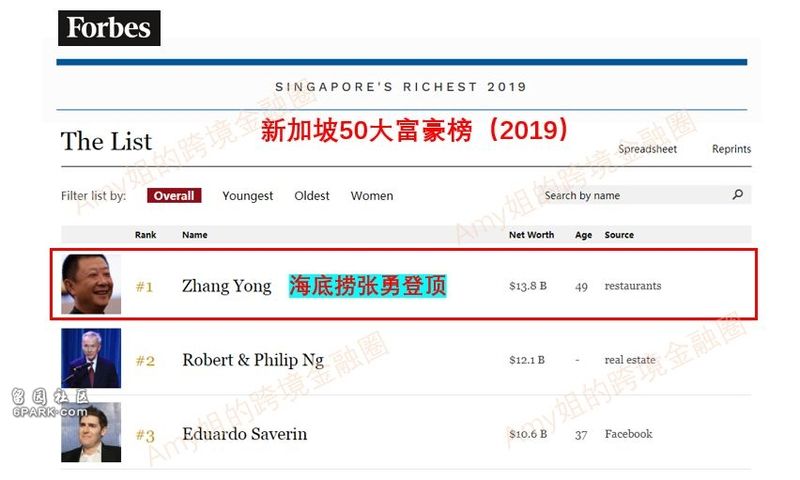Image resolution: width=800 pixels, height=480 pixels.
Task: Click the age 49 value
Action: click(581, 287)
